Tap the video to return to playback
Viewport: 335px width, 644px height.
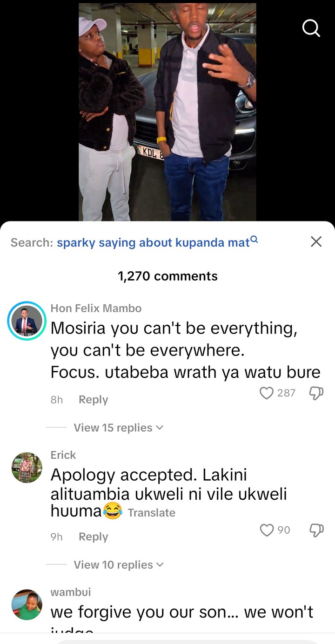(x=167, y=112)
